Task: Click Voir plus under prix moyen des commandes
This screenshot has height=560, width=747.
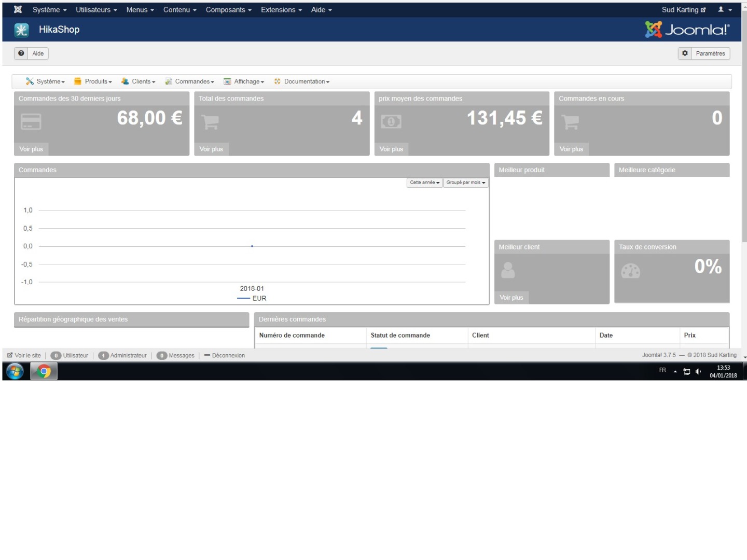Action: 391,149
